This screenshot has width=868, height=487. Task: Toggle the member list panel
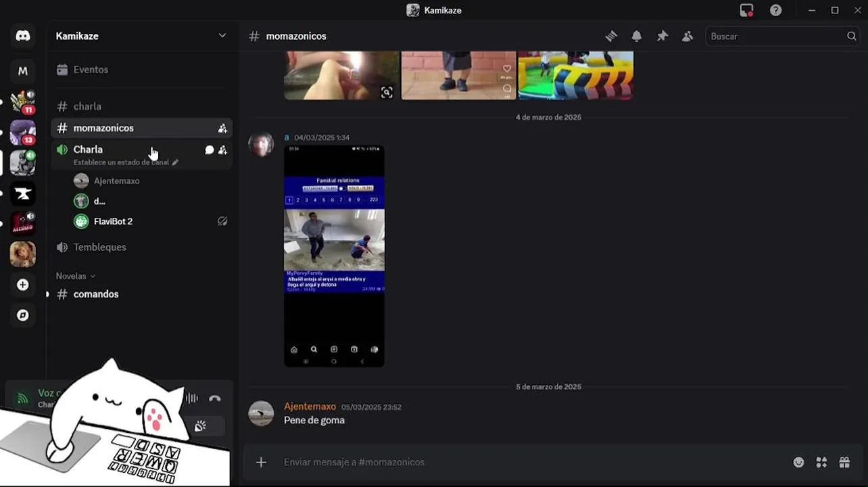point(688,37)
